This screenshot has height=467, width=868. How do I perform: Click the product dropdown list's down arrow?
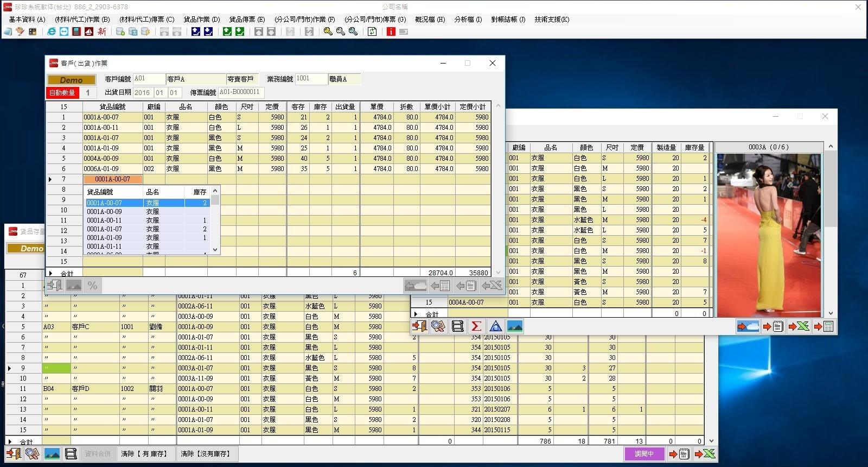coord(215,249)
